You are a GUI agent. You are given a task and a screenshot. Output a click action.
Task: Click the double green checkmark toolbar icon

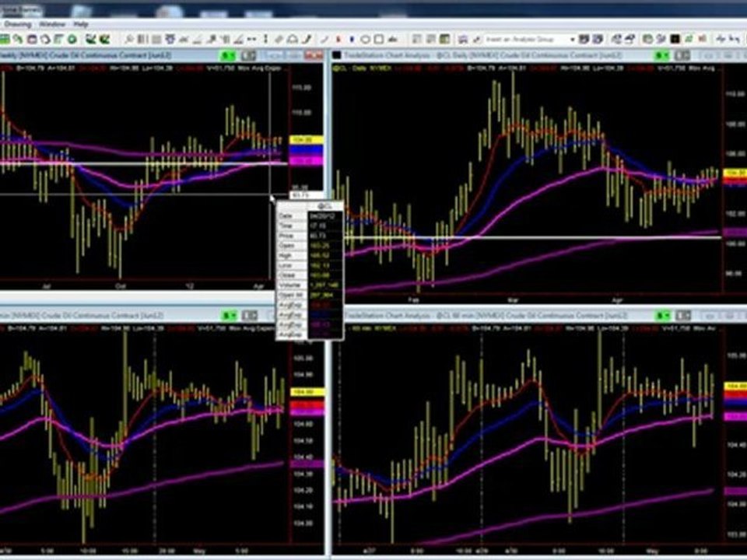pyautogui.click(x=105, y=39)
